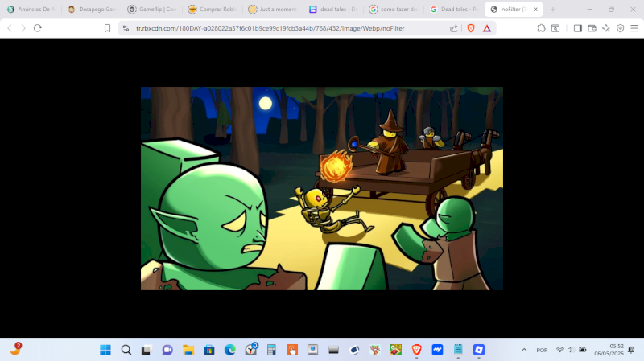The width and height of the screenshot is (644, 361).
Task: Open the blue chart-line app on the taskbar
Action: [437, 350]
